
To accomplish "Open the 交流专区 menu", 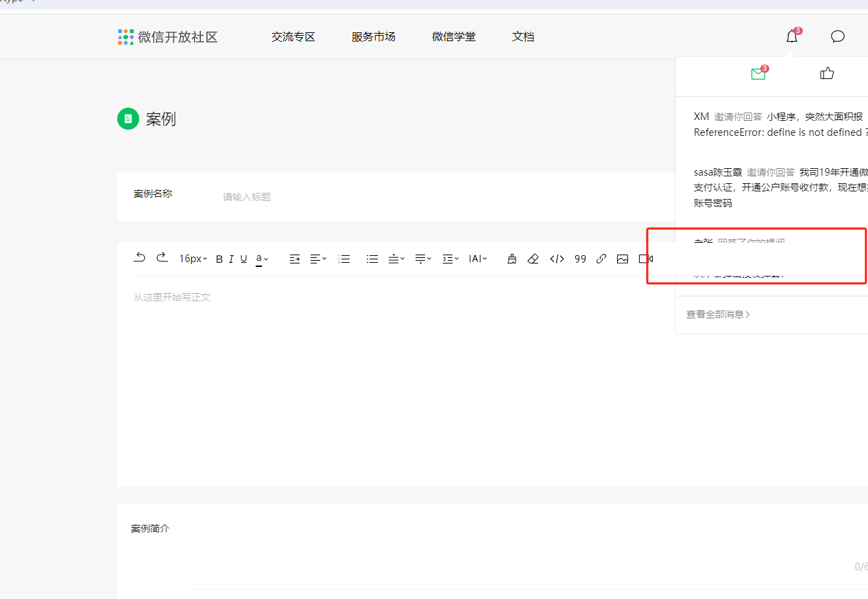I will (x=293, y=37).
